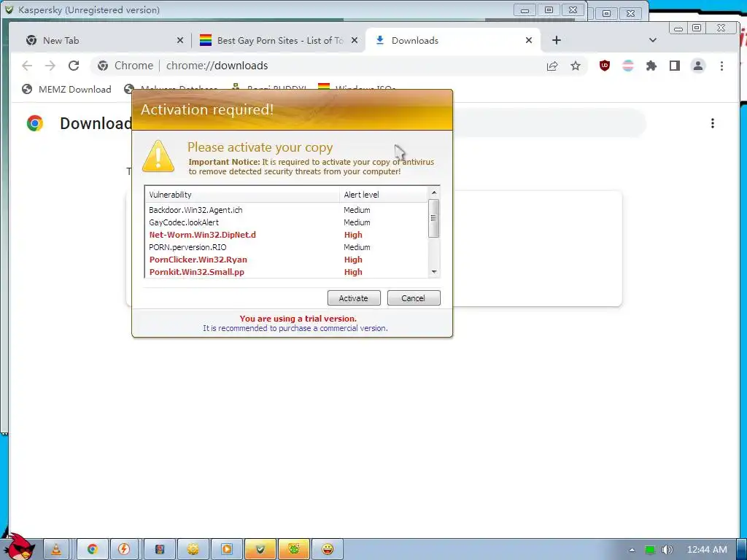Open the lightning bolt taskbar app
Image resolution: width=747 pixels, height=560 pixels.
[124, 550]
